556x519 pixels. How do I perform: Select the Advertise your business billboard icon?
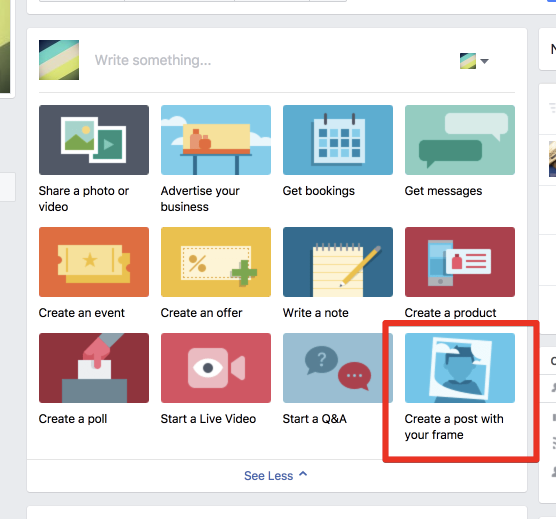point(216,140)
